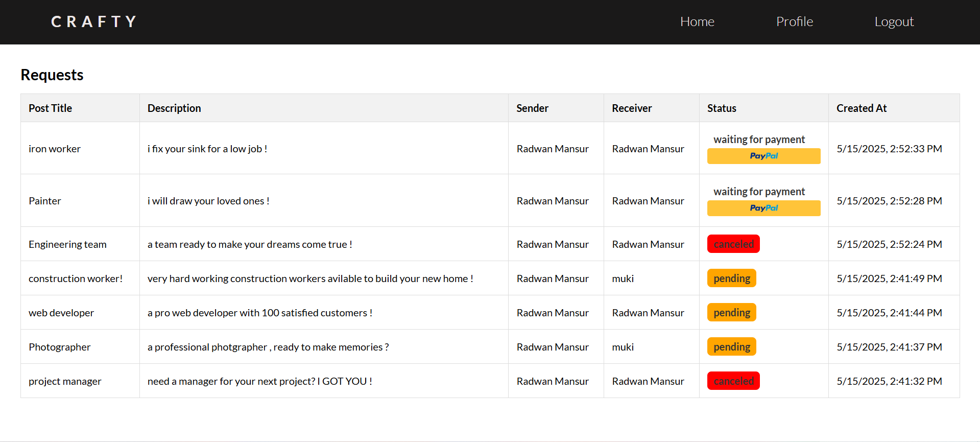Viewport: 980px width, 442px height.
Task: Click the web developer post title
Action: point(61,313)
